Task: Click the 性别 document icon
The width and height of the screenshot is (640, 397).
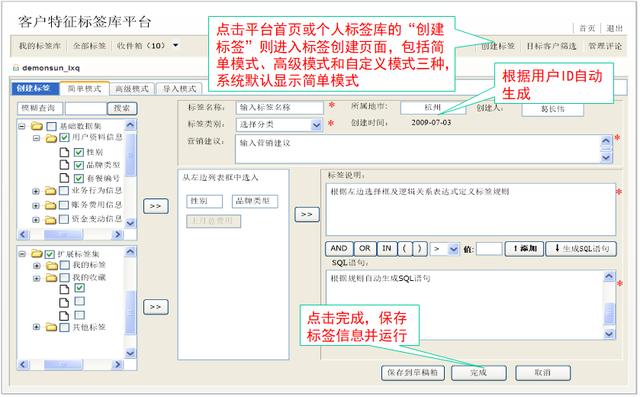Action: 64,152
